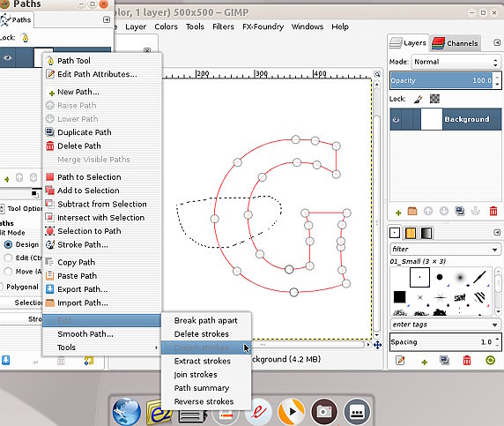This screenshot has height=426, width=504.
Task: Choose Smooth Path... entry
Action: [102, 334]
